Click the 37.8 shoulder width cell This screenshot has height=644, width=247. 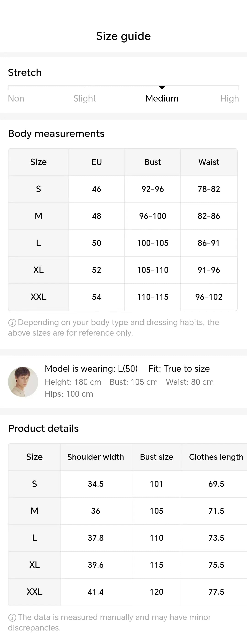point(96,538)
